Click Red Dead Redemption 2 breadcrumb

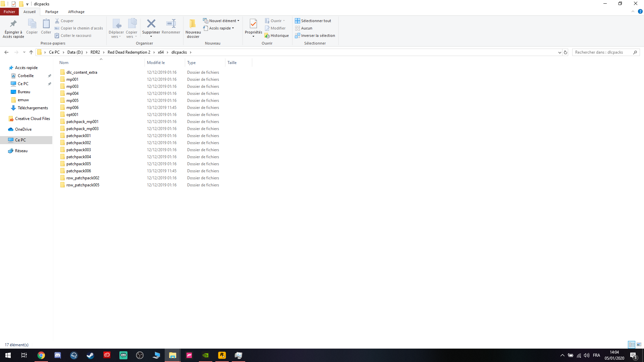pyautogui.click(x=129, y=52)
